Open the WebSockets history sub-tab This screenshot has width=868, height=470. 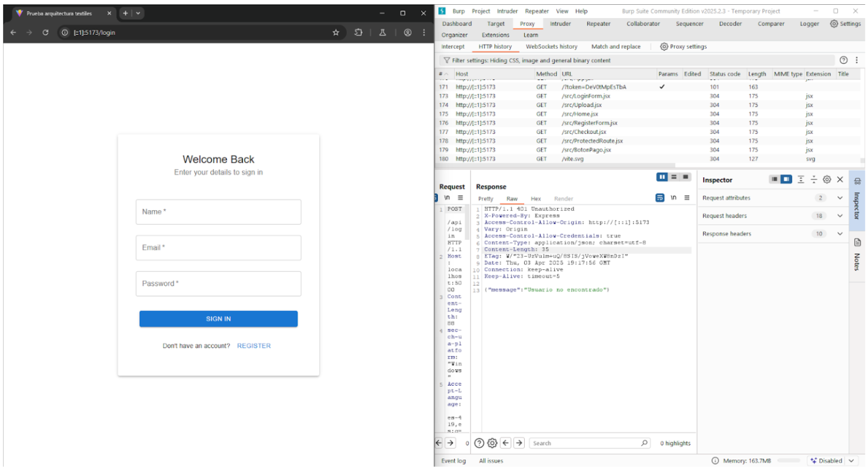click(551, 46)
